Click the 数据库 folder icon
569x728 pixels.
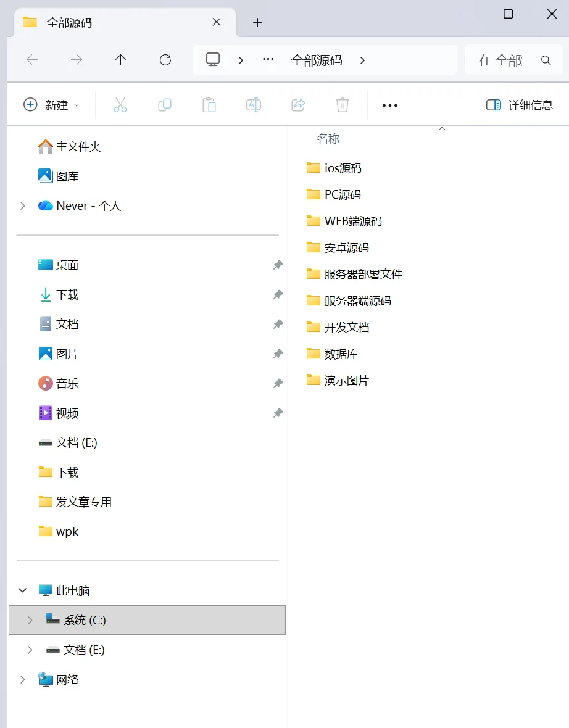coord(313,354)
